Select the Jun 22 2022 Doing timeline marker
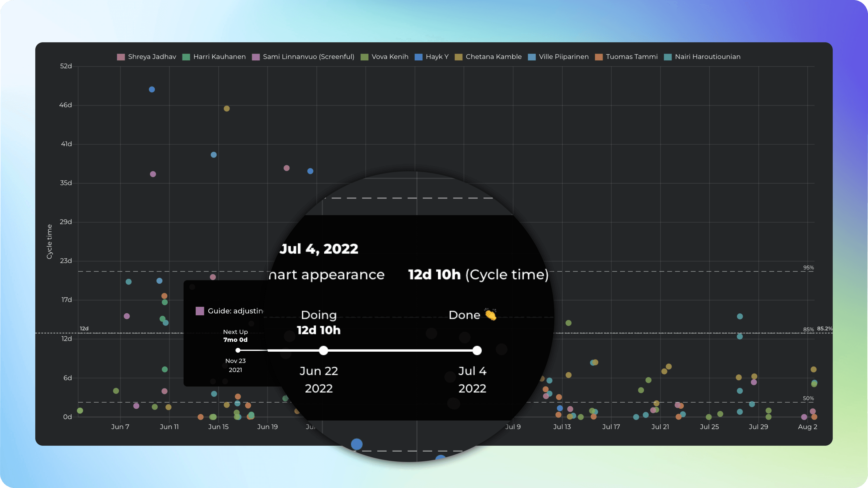The image size is (868, 488). (x=324, y=351)
